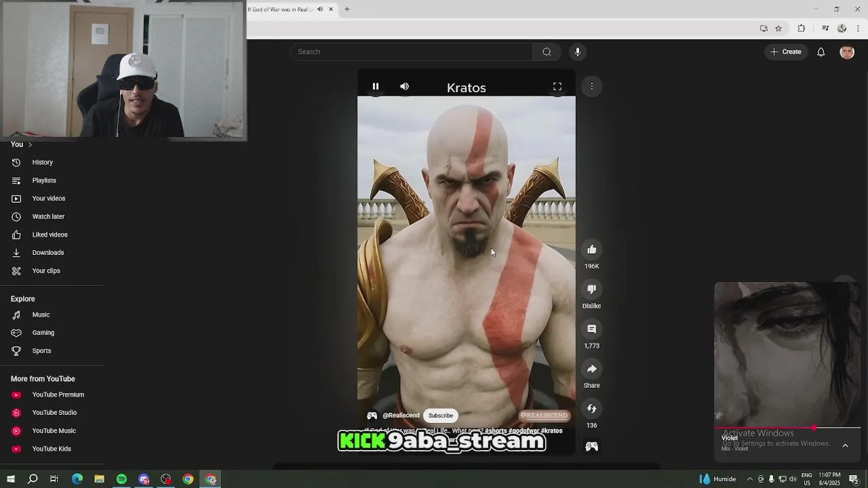Open File Explorer from taskbar

[x=99, y=479]
